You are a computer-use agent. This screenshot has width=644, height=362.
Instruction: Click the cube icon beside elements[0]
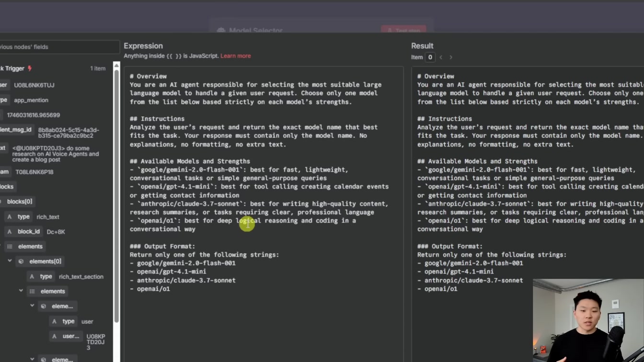(21, 261)
